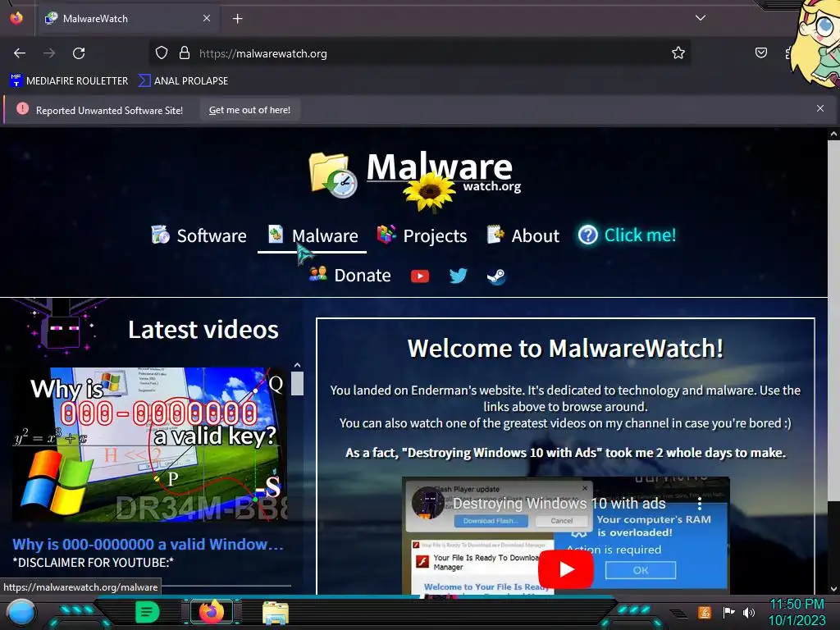Open the Steam profile icon
Screen dimensions: 840x630
tap(496, 276)
